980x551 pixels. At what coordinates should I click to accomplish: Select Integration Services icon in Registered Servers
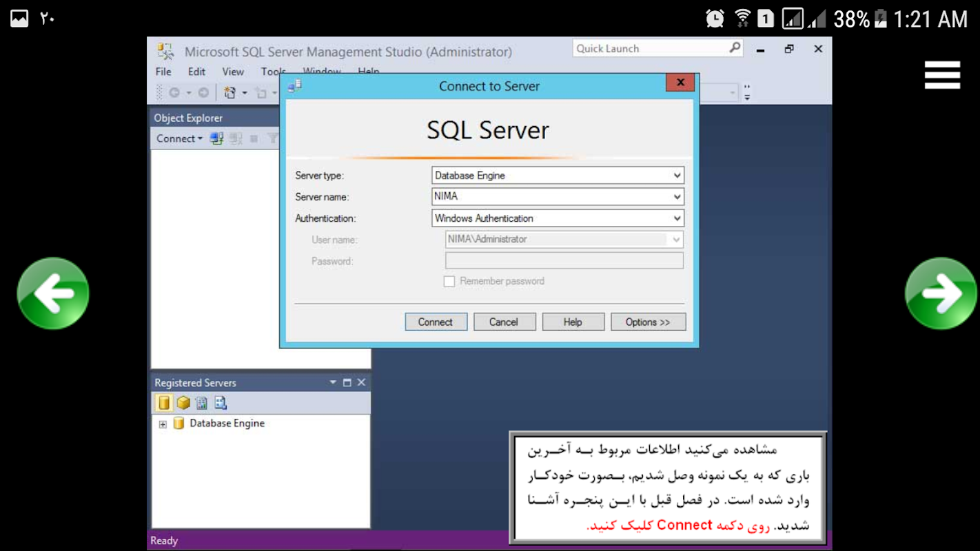pos(220,403)
